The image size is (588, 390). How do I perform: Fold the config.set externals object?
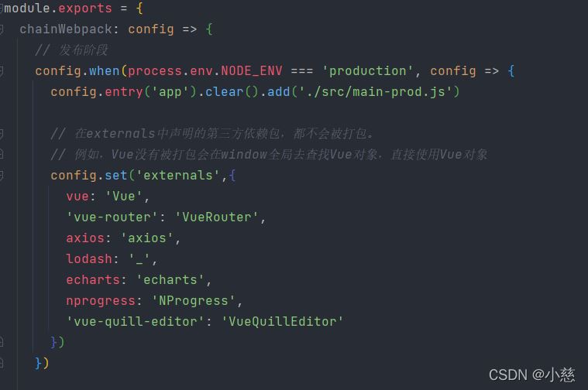1,176
